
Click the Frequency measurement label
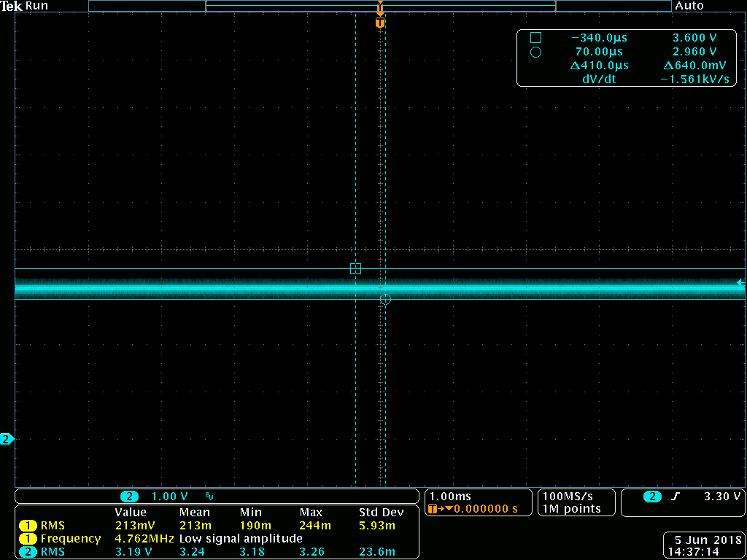pos(71,539)
